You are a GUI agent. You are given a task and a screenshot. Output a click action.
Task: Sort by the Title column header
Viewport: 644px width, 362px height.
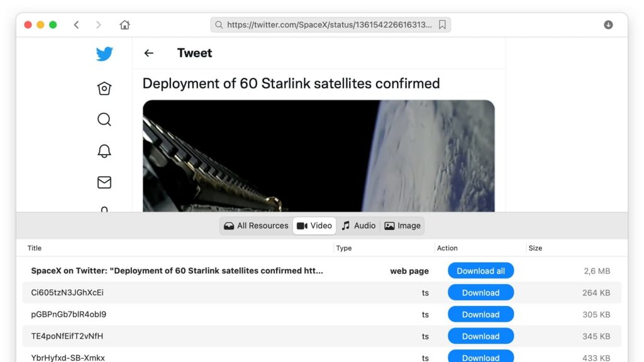click(35, 248)
